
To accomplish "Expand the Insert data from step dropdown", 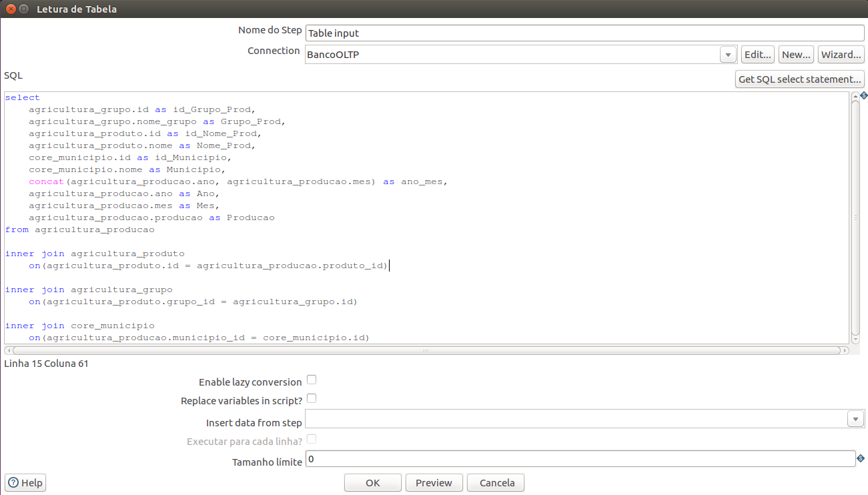I will pyautogui.click(x=856, y=418).
